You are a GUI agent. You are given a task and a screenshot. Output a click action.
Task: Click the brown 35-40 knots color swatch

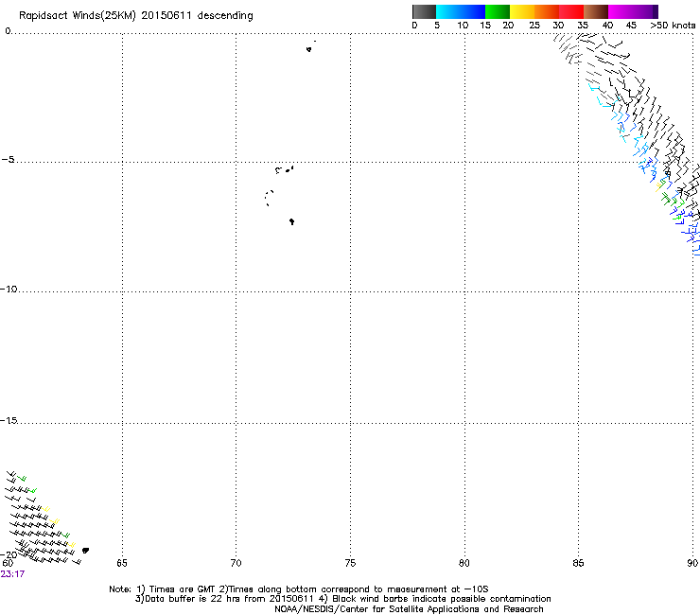(596, 11)
